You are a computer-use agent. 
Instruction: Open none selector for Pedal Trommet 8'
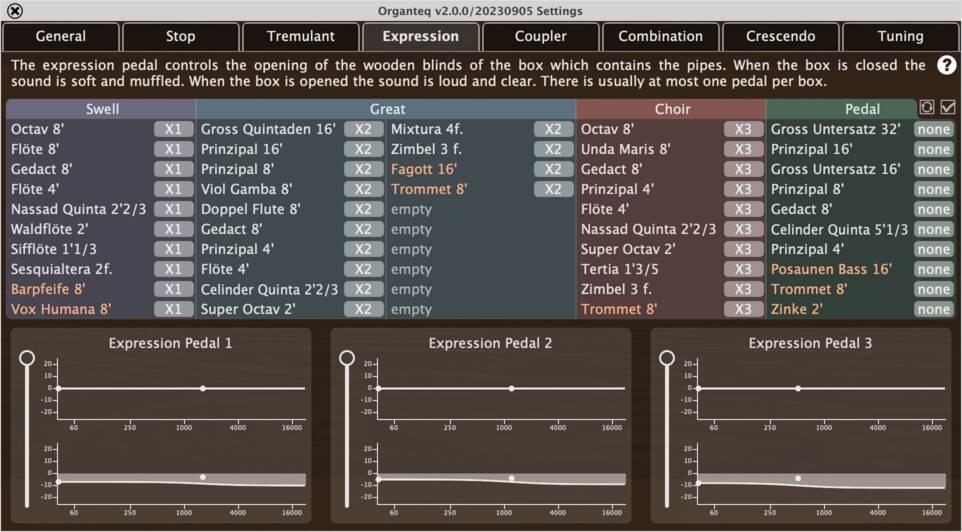[934, 289]
